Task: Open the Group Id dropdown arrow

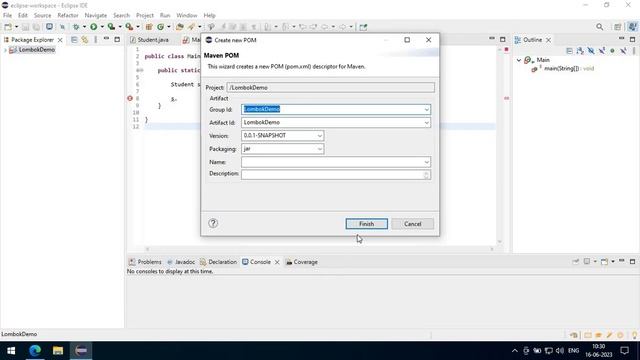Action: (x=427, y=109)
